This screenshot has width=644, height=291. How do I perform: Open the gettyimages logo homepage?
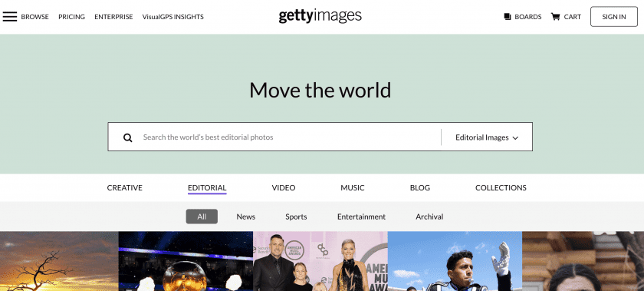point(320,16)
